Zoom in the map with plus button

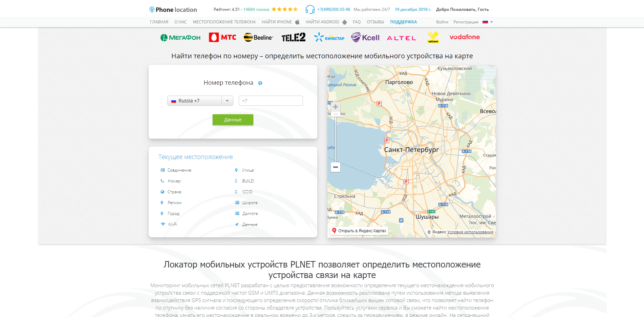(x=336, y=107)
